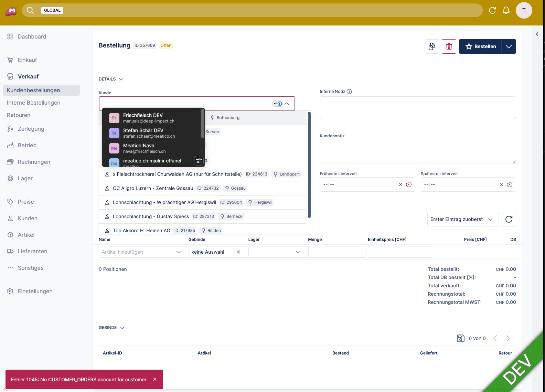Select customer Lohnschlachtung - Gustav Spiess
The width and height of the screenshot is (545, 392).
pyautogui.click(x=151, y=216)
